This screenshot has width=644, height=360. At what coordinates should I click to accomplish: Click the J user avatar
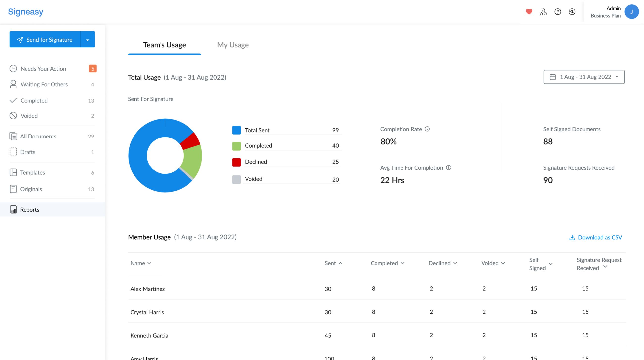pyautogui.click(x=632, y=12)
